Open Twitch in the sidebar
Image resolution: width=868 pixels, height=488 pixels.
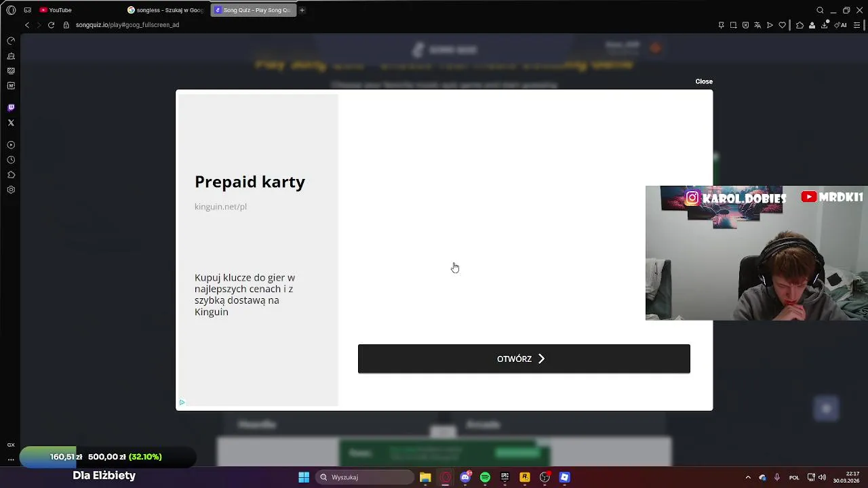pos(11,108)
